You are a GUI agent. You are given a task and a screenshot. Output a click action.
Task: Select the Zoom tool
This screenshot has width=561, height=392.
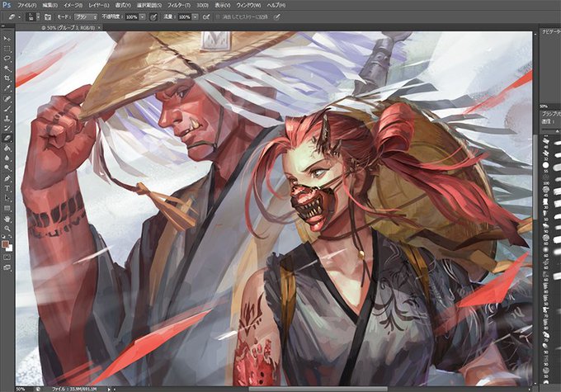point(7,229)
